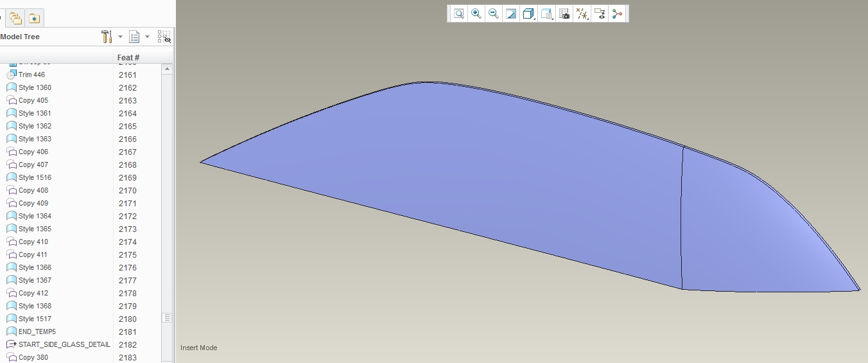Select Style 1361 in Model Tree
This screenshot has width=868, height=363.
tap(35, 113)
